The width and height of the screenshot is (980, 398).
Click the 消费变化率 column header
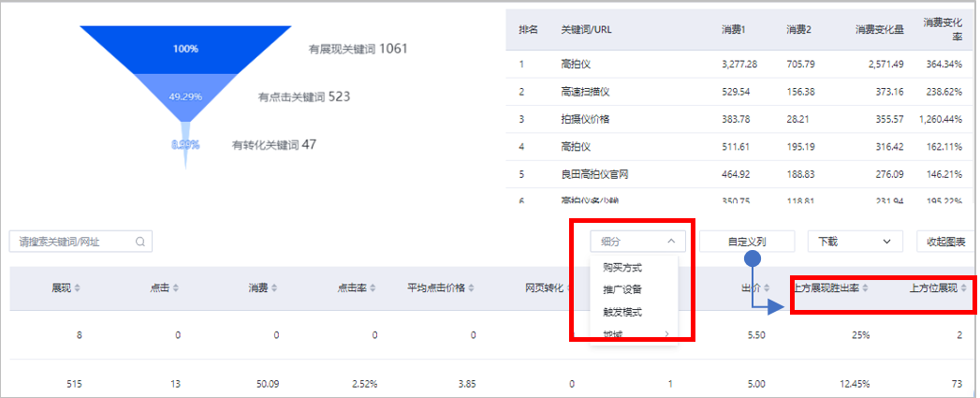click(943, 29)
